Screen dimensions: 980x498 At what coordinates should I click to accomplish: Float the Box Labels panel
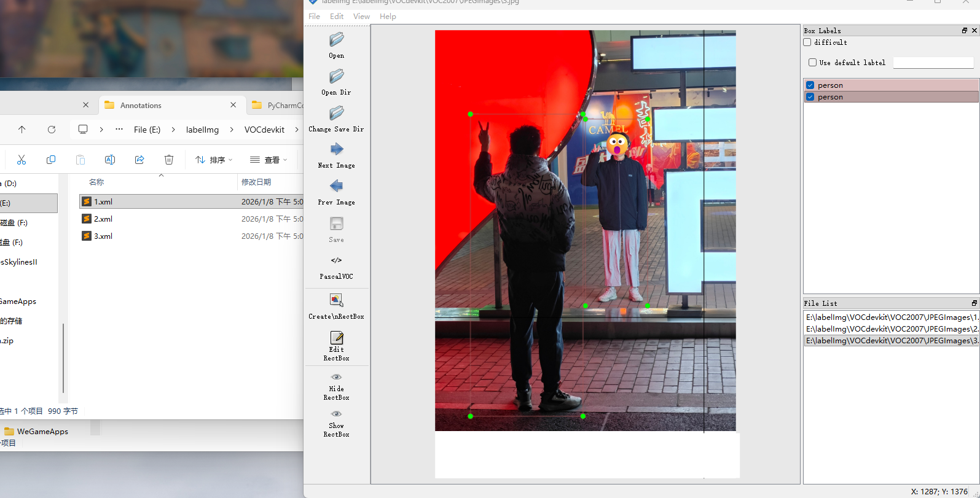click(x=965, y=31)
